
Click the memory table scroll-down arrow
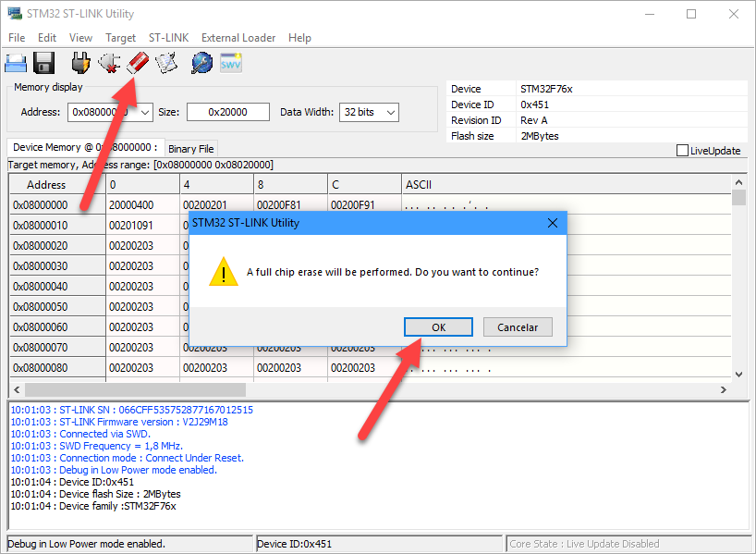[x=738, y=375]
